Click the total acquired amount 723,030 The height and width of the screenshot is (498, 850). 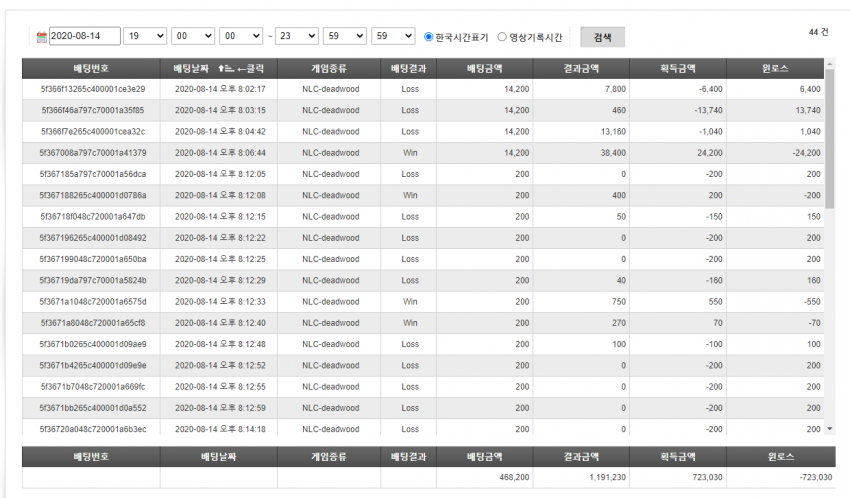[x=707, y=477]
